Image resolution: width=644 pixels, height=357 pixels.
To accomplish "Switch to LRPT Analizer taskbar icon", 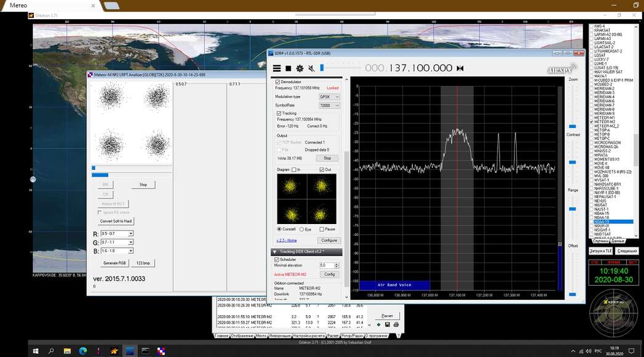I will pyautogui.click(x=161, y=351).
